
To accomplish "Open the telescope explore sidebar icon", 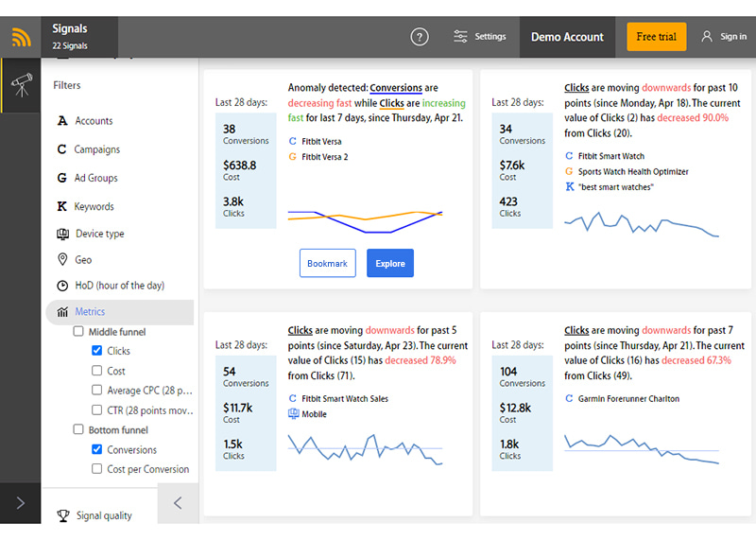I will pos(22,85).
